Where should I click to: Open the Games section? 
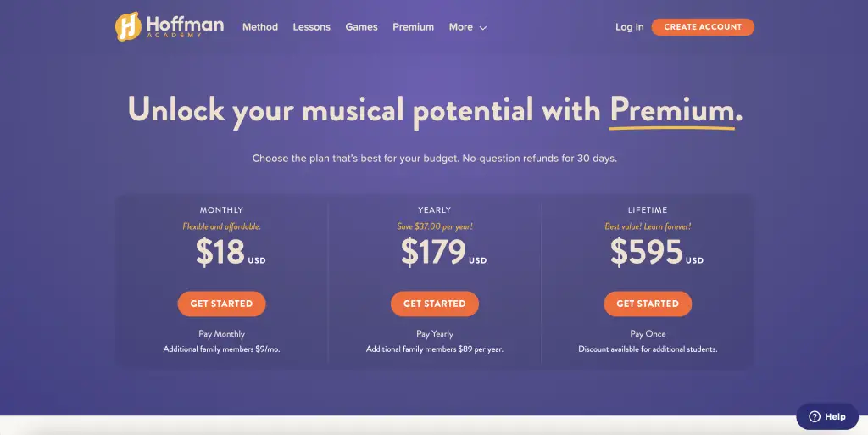[x=361, y=26]
